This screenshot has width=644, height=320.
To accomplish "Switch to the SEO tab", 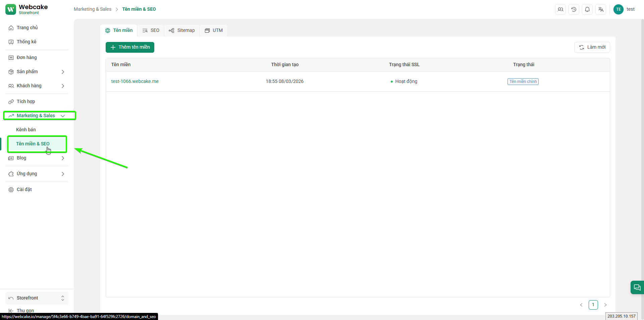I will [x=151, y=30].
